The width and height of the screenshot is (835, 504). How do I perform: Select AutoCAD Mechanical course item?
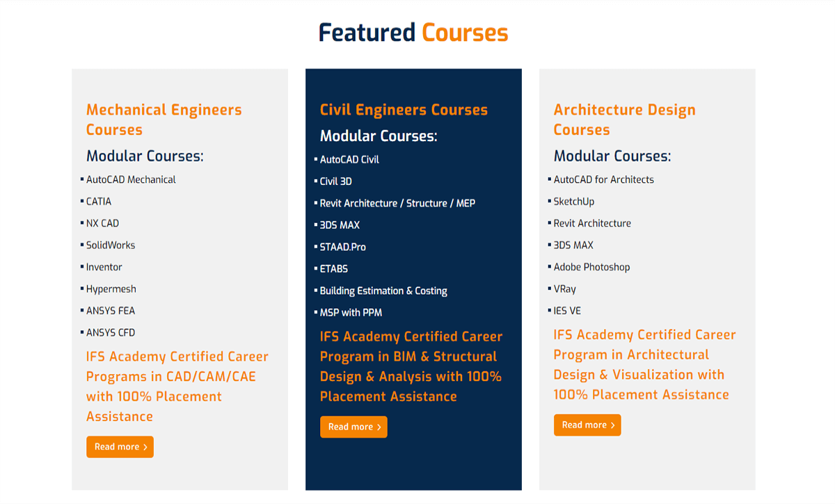[x=131, y=179]
